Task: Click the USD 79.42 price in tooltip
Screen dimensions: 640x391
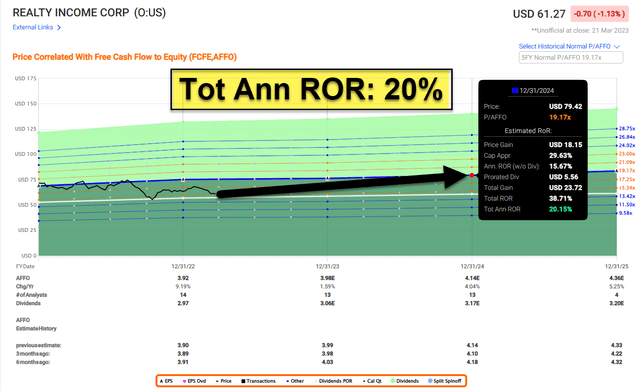Action: coord(565,107)
